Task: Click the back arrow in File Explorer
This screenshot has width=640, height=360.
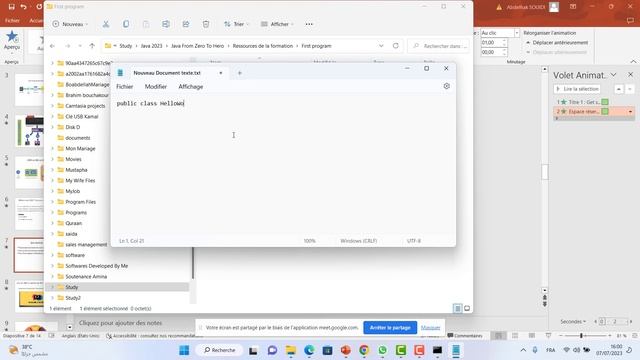Action: [52, 46]
